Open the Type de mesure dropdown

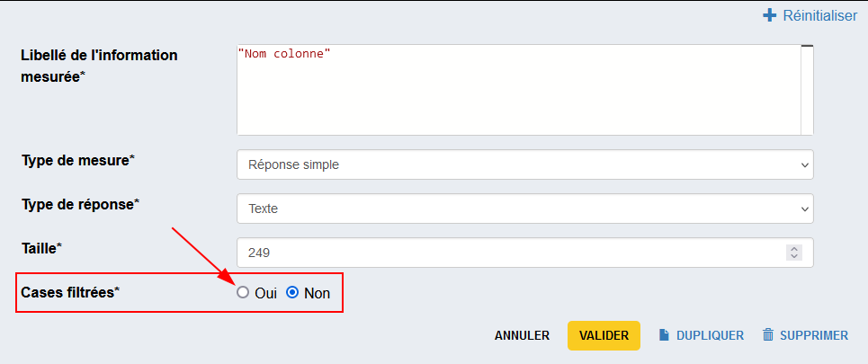524,164
